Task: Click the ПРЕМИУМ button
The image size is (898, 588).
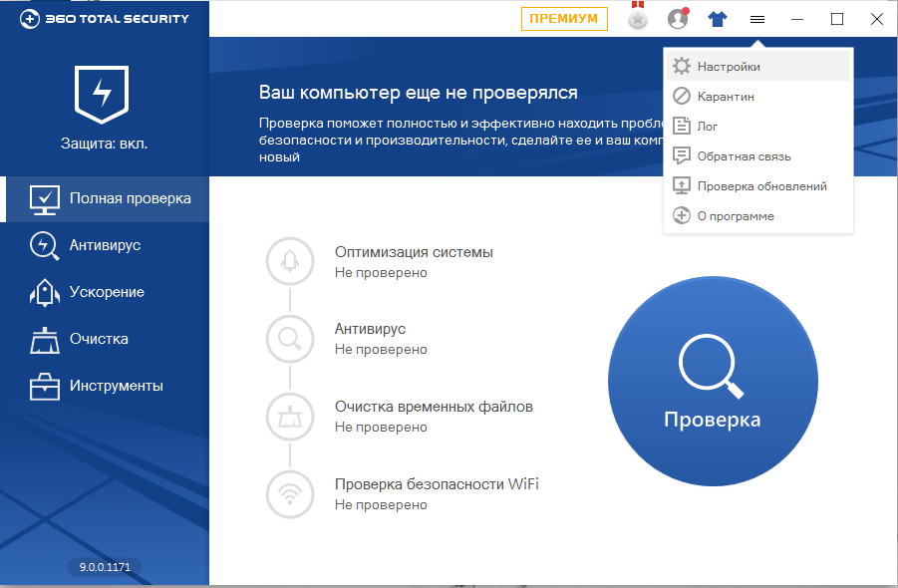Action: [564, 19]
